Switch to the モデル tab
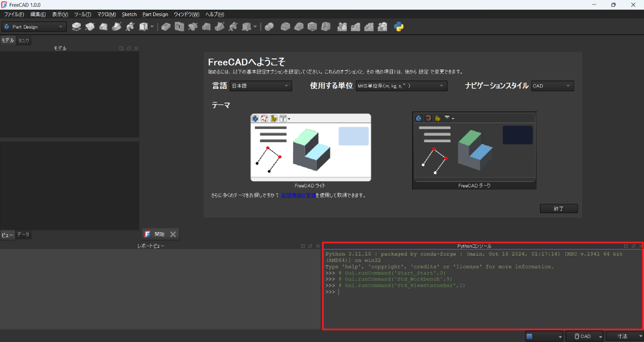 (x=8, y=41)
